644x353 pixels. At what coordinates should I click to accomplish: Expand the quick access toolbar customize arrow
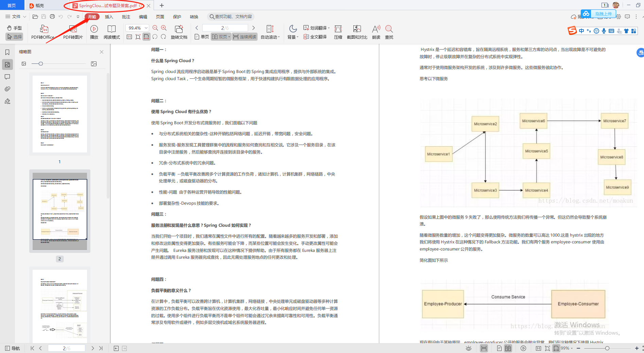[78, 16]
